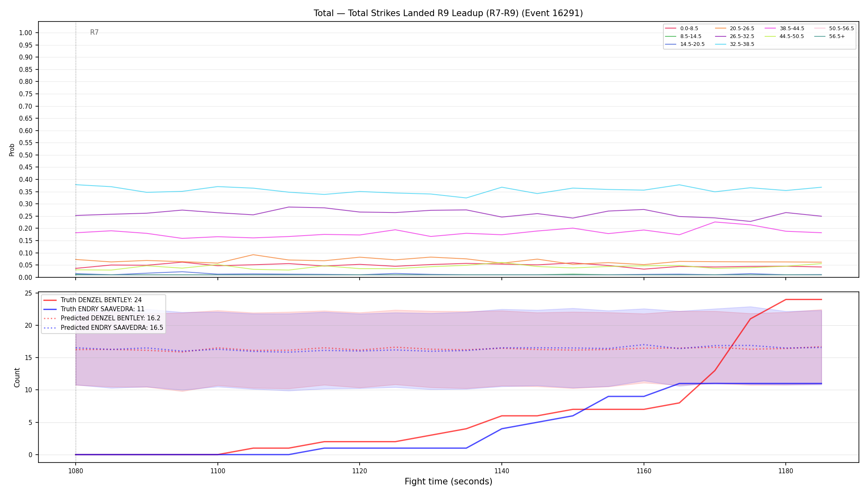
Task: Select the 14.5-20.5 legend entry
Action: 685,44
